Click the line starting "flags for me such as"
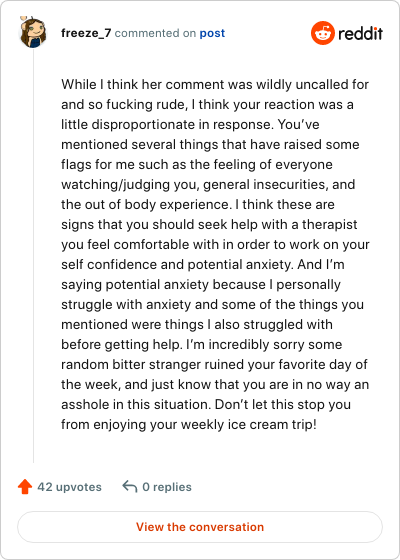Viewport: 400px width, 560px height. [197, 165]
